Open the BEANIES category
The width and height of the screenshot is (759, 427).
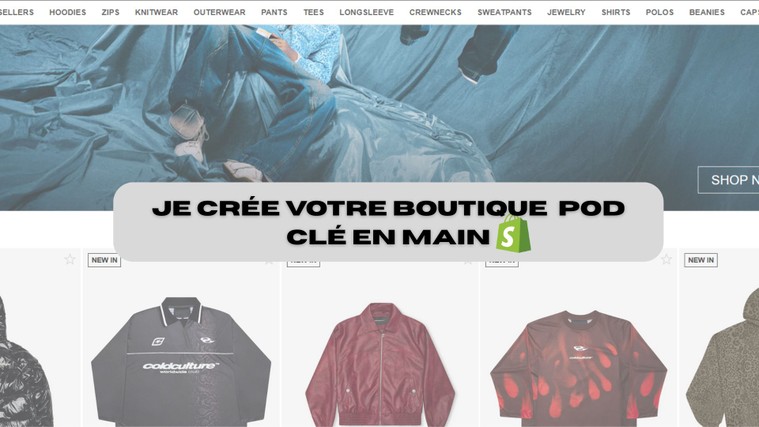(x=707, y=12)
